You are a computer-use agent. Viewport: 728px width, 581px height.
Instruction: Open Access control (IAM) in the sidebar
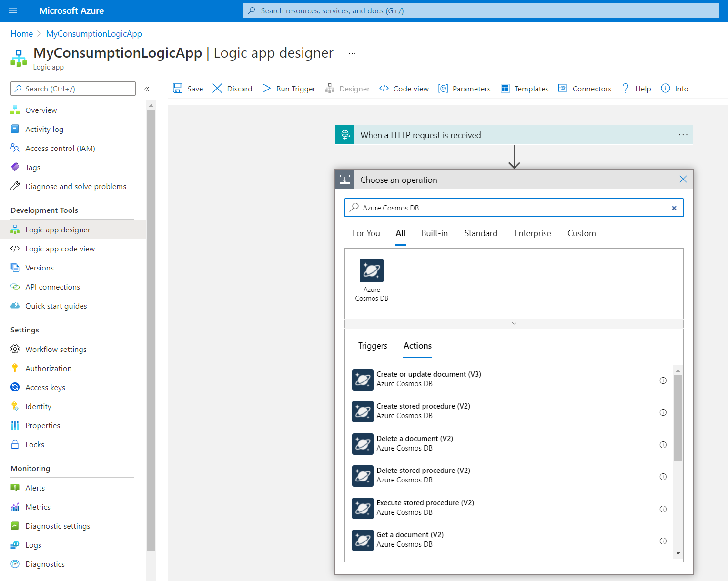[73, 148]
